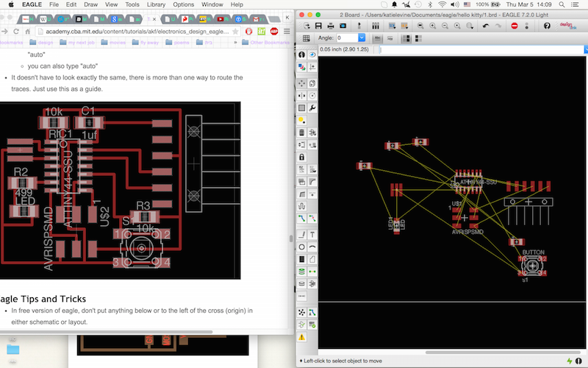This screenshot has height=368, width=588.
Task: Select the Ripup tool
Action: click(x=312, y=218)
